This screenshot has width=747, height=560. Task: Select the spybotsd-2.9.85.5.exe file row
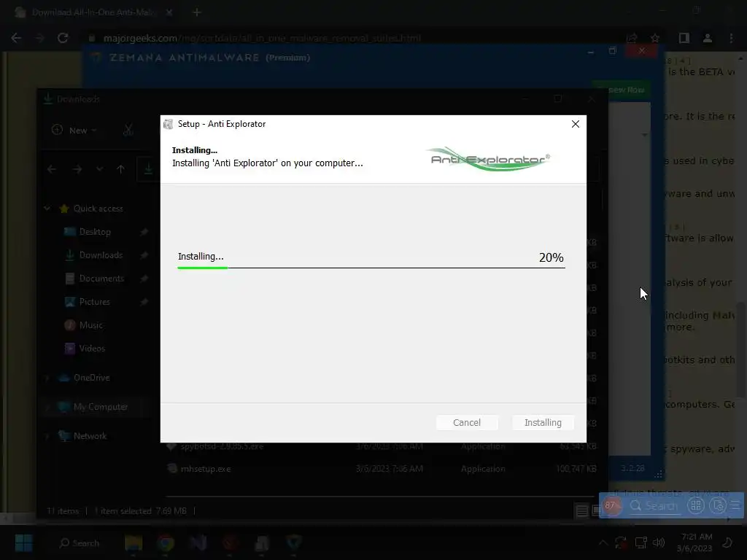[x=381, y=447]
